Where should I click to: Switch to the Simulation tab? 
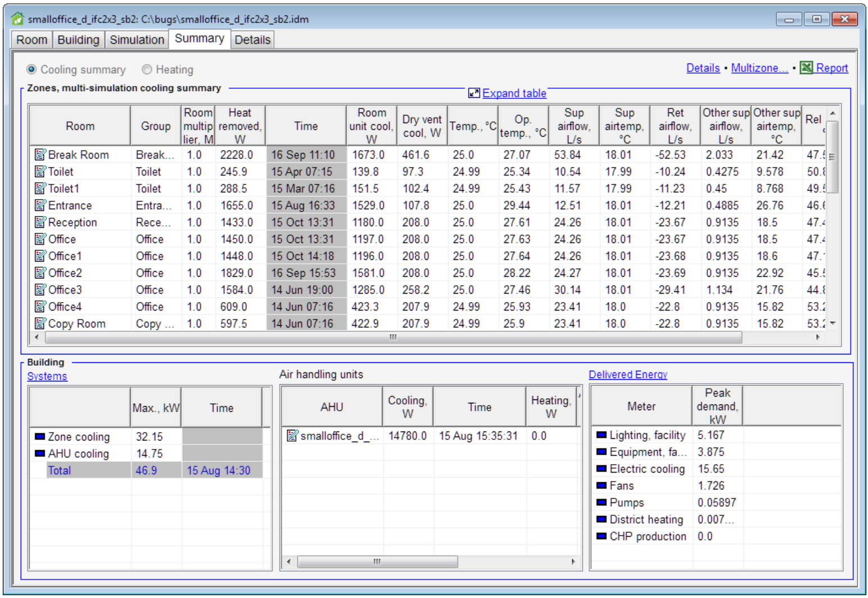point(137,40)
